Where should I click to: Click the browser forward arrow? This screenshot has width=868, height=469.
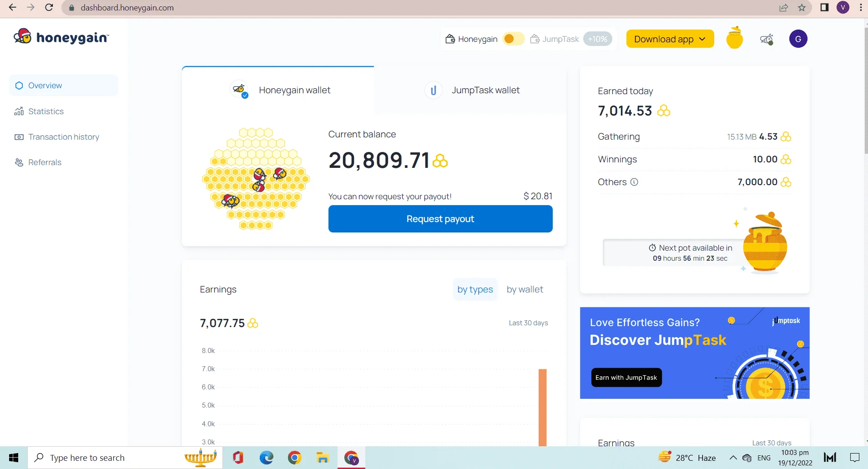30,8
